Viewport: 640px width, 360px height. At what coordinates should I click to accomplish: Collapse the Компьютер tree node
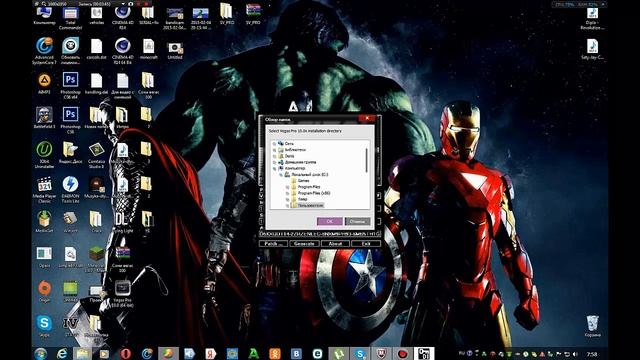click(275, 168)
